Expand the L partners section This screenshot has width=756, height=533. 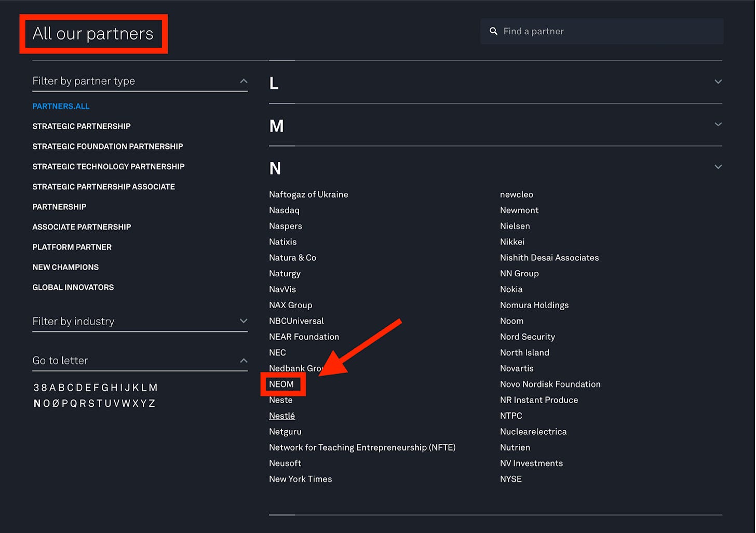(718, 82)
